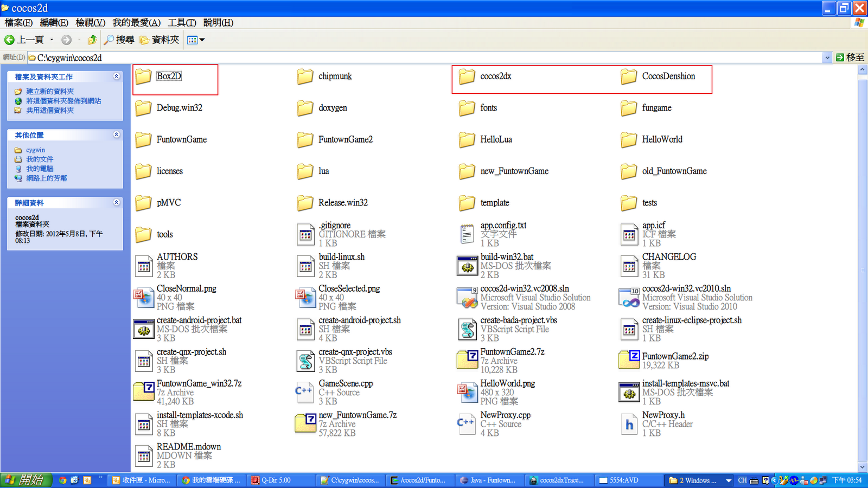
Task: Select app.config.txt text file icon
Action: 467,234
